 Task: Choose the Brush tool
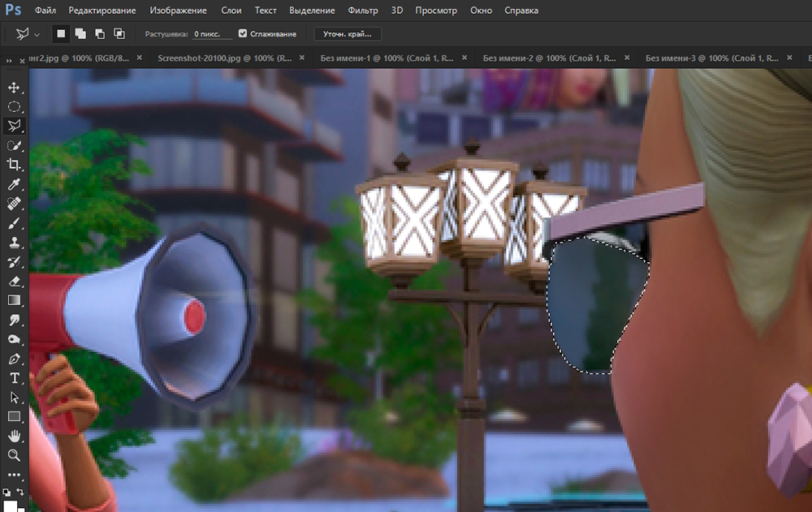tap(15, 223)
